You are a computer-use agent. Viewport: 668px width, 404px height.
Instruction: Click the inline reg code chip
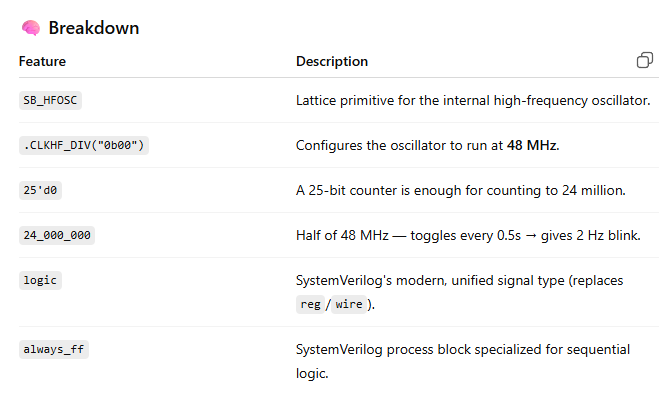click(x=310, y=304)
